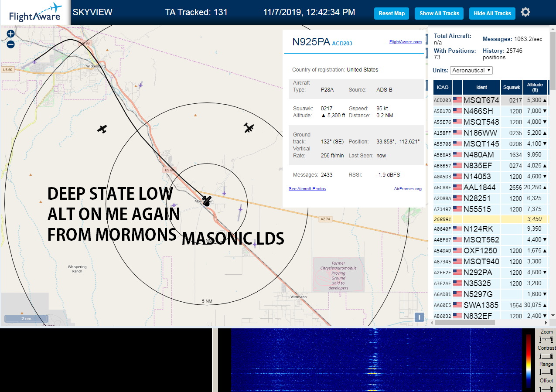
Task: Click the spectrum waterfall display
Action: (x=376, y=360)
